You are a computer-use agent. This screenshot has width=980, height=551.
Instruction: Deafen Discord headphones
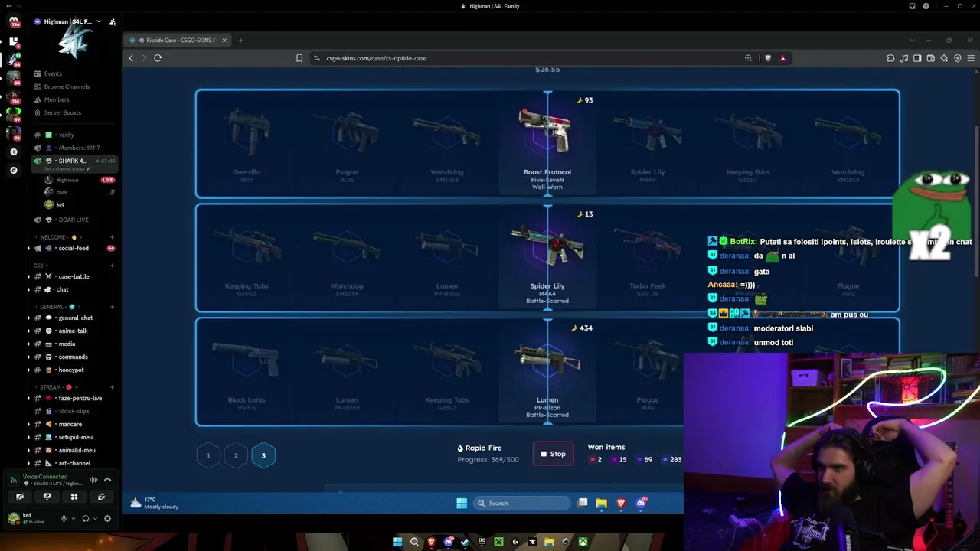coord(85,518)
